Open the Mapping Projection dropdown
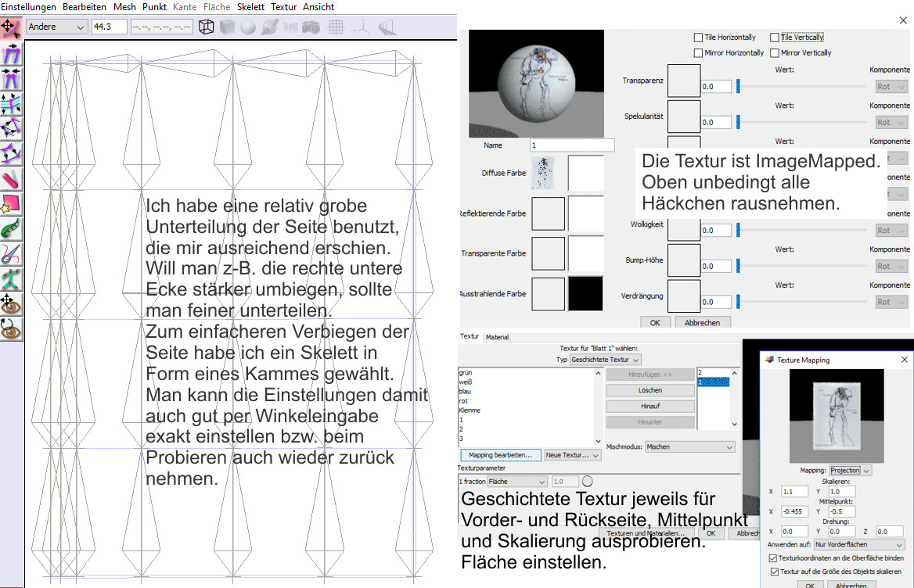 point(850,471)
